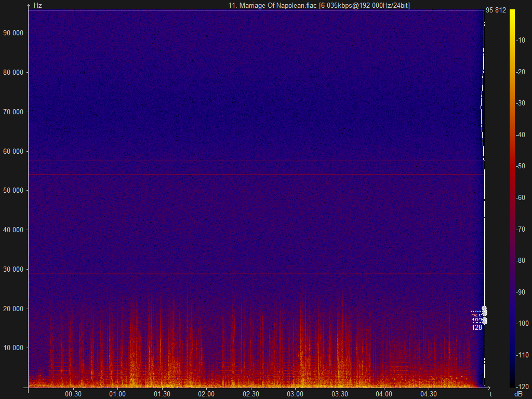Click the 70 000 frequency axis label

click(x=14, y=112)
